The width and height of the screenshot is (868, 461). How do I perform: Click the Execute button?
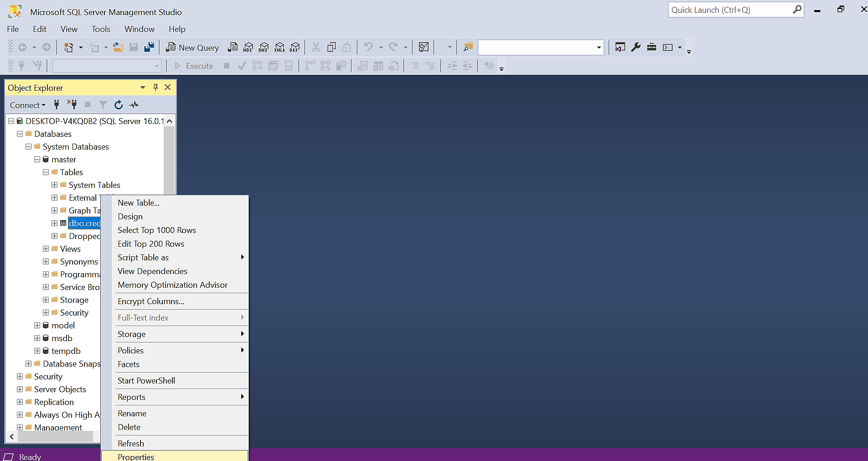pos(194,66)
